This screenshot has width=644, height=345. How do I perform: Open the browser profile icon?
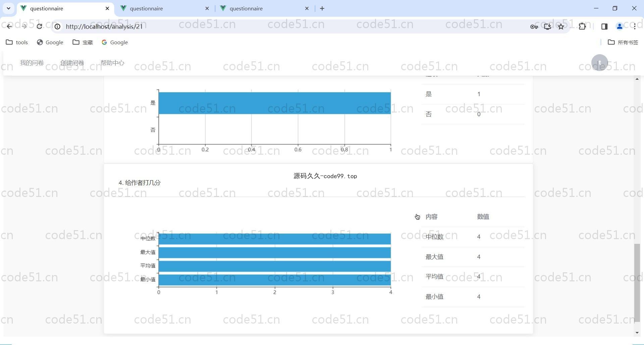click(x=620, y=26)
